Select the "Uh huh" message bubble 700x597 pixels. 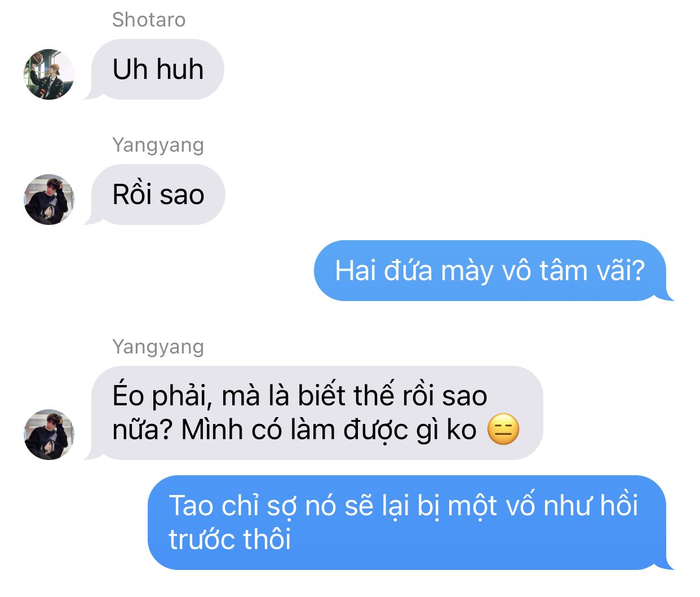pyautogui.click(x=157, y=69)
